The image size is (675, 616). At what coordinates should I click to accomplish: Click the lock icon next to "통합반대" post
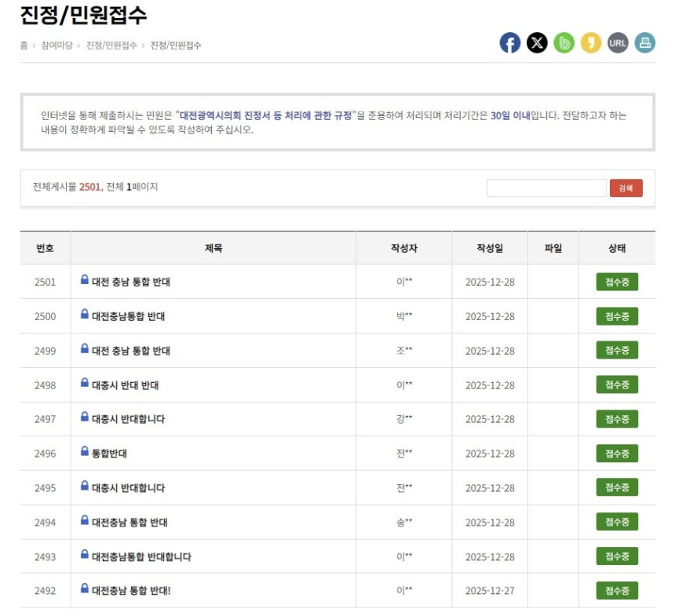point(83,454)
